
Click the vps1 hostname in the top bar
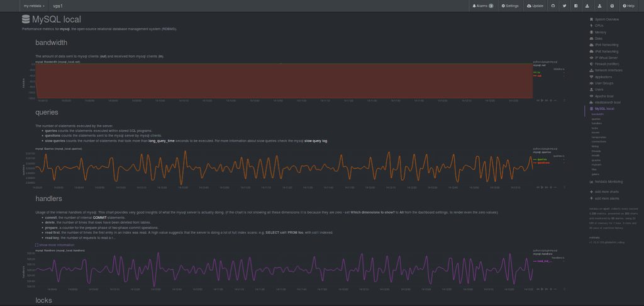point(57,6)
